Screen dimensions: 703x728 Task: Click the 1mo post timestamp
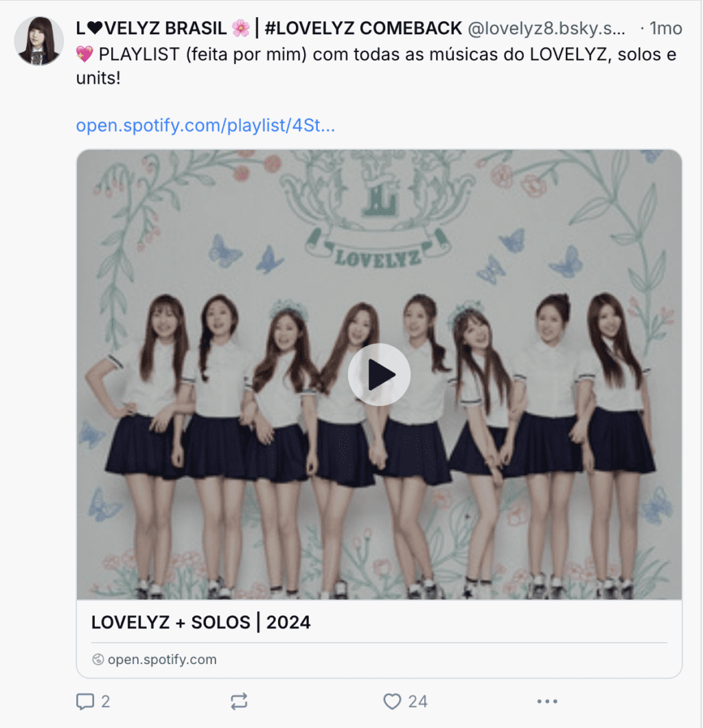665,28
